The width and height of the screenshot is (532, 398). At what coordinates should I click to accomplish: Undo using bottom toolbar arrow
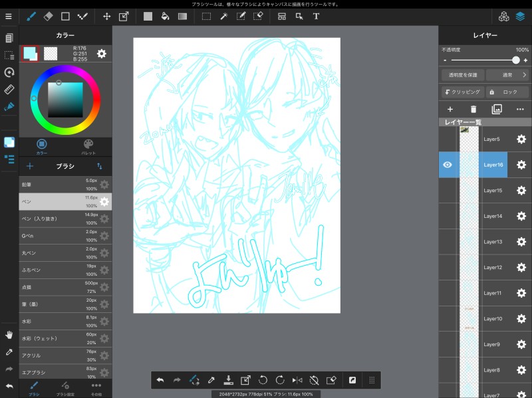(160, 380)
